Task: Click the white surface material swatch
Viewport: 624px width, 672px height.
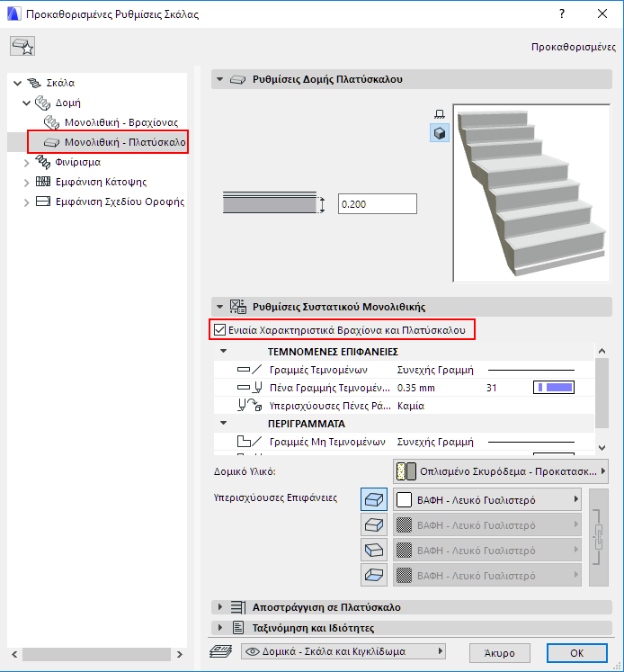Action: (404, 499)
